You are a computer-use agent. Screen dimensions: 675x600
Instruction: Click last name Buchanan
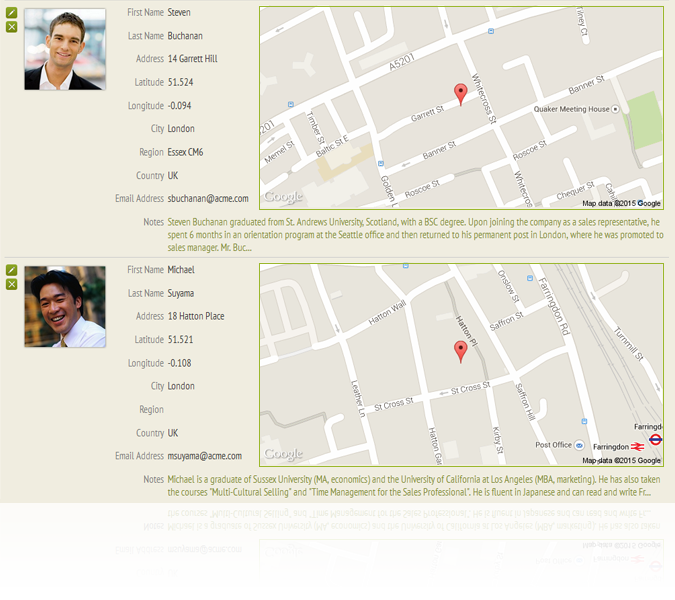coord(185,36)
